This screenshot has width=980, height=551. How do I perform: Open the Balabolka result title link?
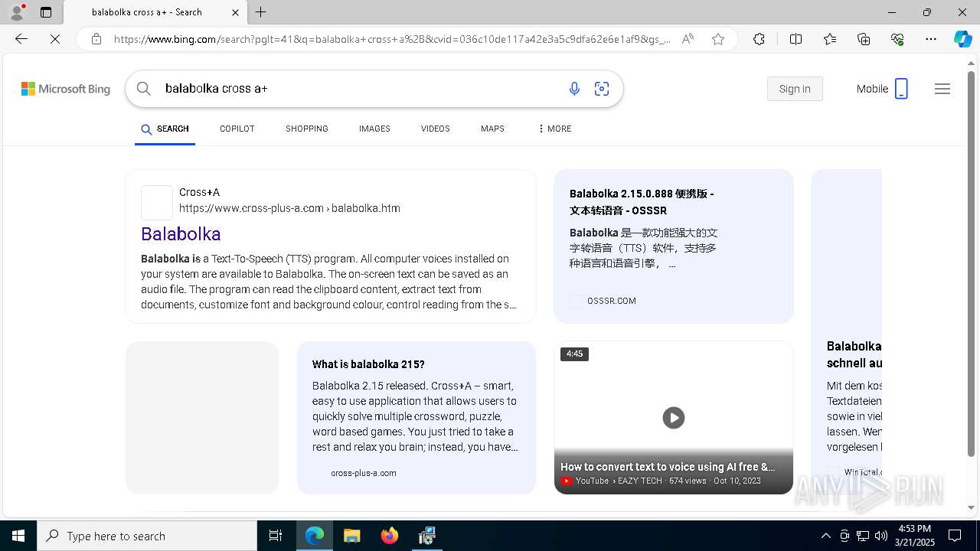click(x=181, y=233)
